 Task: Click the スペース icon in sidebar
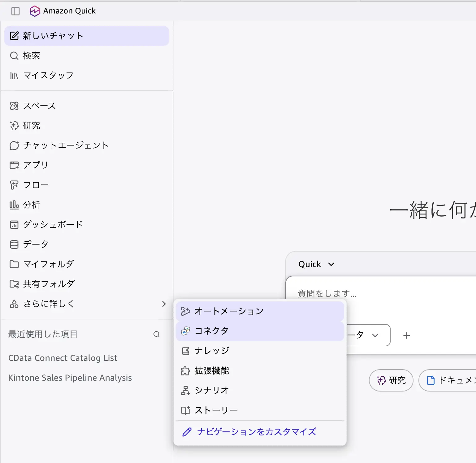[x=14, y=106]
